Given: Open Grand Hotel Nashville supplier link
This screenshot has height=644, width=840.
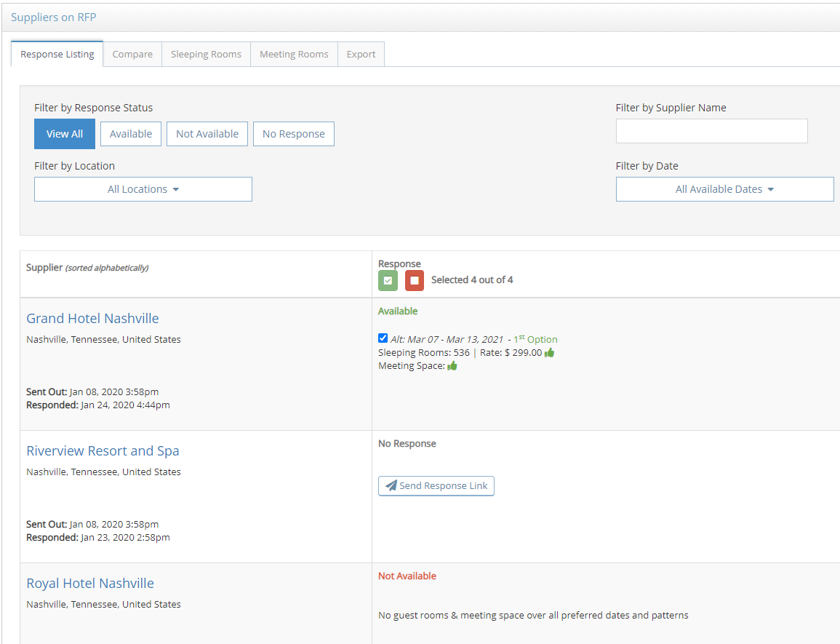Looking at the screenshot, I should (92, 319).
